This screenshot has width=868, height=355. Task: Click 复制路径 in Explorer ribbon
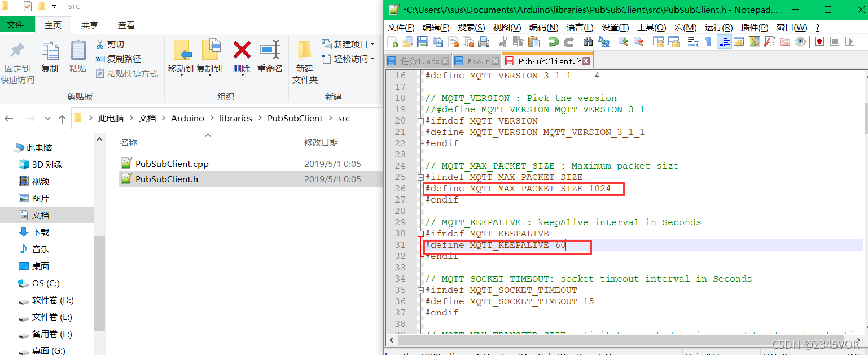coord(118,59)
